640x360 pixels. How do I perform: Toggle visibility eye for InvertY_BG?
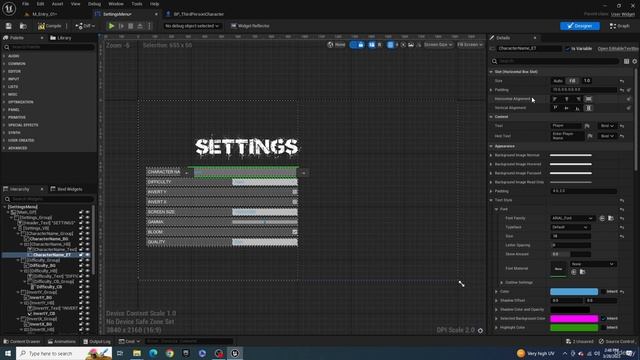[x=87, y=298]
